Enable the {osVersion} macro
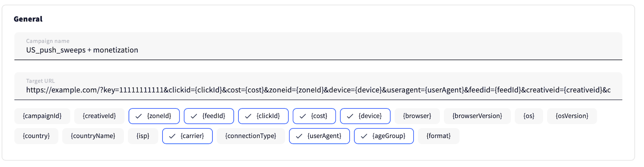644x167 pixels. (x=572, y=116)
